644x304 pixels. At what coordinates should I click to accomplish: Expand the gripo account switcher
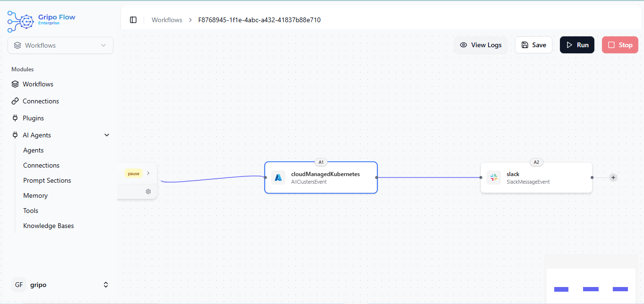point(106,285)
